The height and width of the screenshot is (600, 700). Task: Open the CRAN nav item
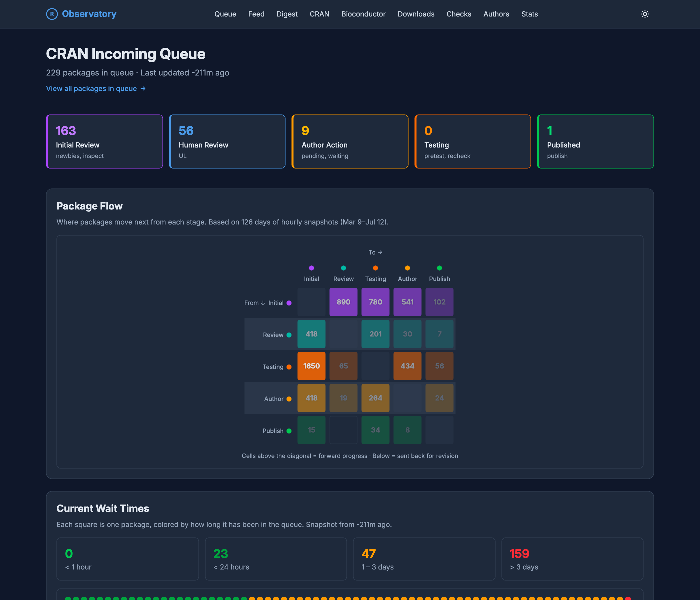pyautogui.click(x=319, y=14)
